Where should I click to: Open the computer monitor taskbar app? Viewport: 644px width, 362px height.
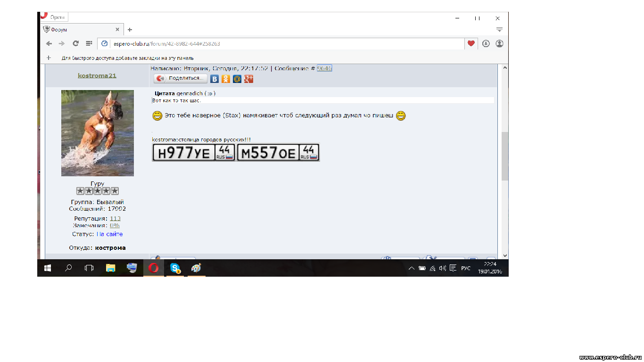[132, 268]
